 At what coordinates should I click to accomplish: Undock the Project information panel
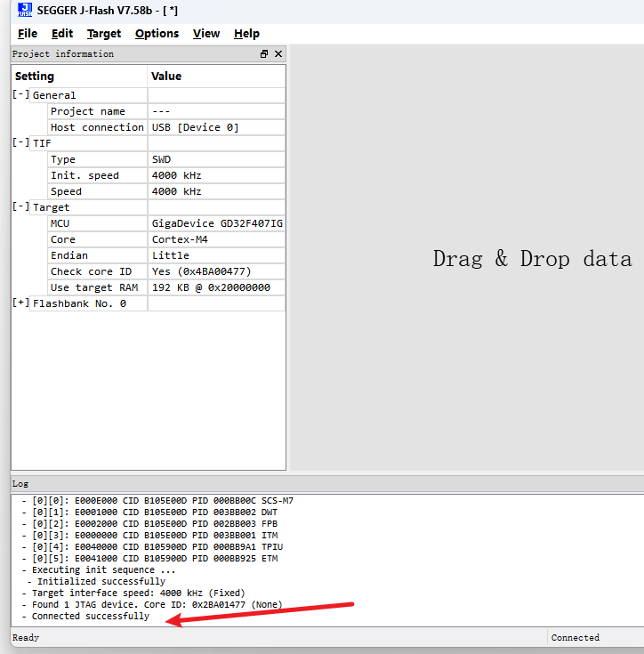(264, 53)
